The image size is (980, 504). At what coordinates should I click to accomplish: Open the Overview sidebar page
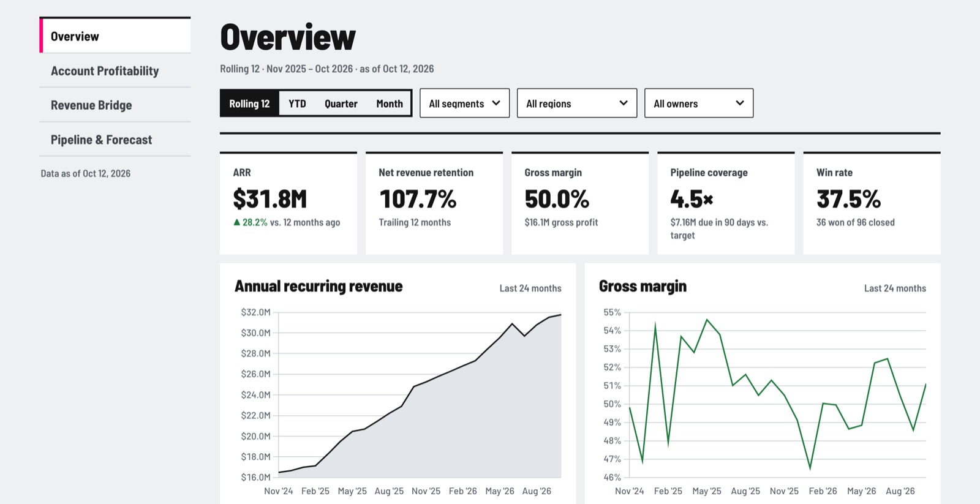pos(115,36)
